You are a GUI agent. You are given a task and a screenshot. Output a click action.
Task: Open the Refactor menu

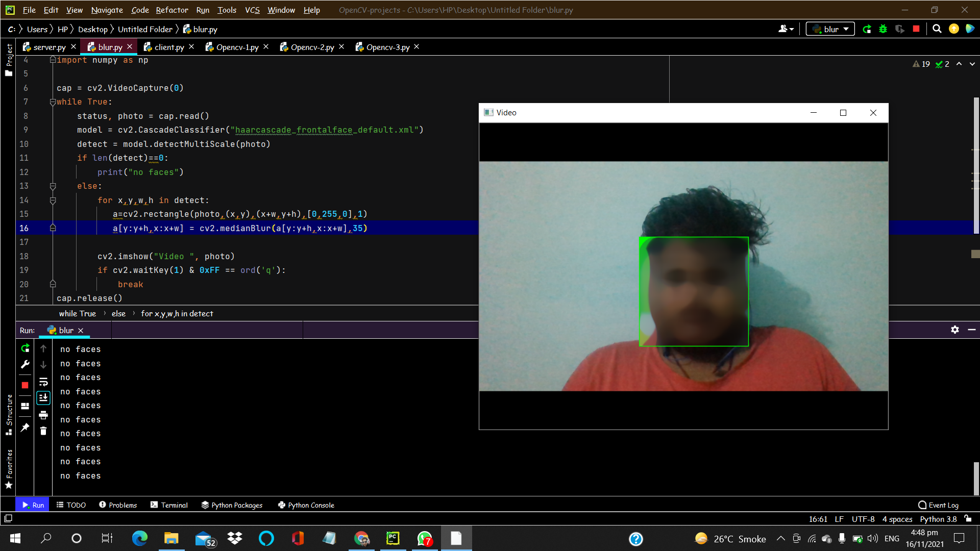172,10
